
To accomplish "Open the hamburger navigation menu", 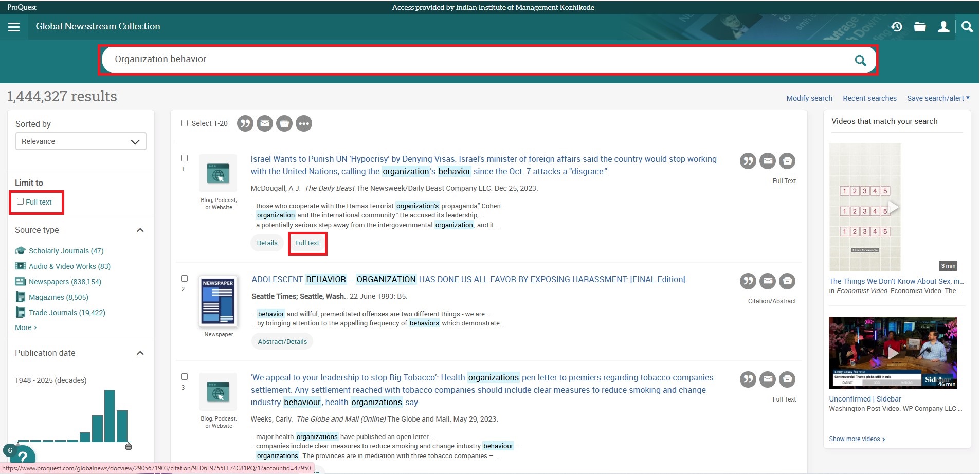I will click(x=14, y=27).
